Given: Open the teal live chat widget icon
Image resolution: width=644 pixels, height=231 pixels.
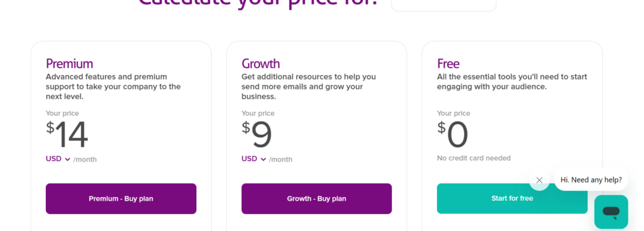Looking at the screenshot, I should click(x=611, y=211).
